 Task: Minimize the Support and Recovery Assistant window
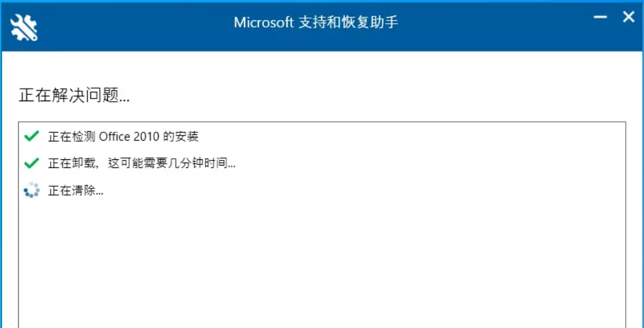click(600, 17)
